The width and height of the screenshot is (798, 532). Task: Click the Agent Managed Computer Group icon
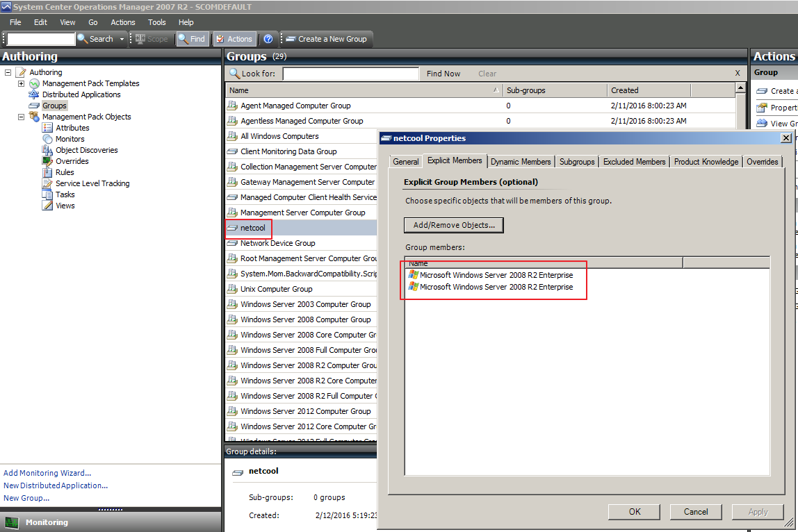[x=232, y=106]
